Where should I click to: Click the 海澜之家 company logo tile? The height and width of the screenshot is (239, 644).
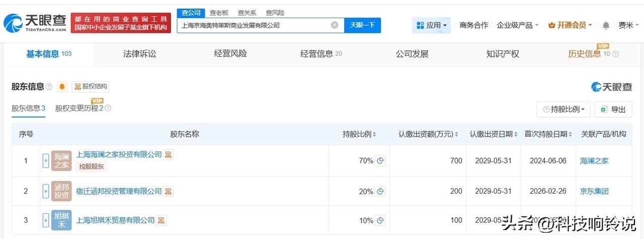[x=61, y=161]
